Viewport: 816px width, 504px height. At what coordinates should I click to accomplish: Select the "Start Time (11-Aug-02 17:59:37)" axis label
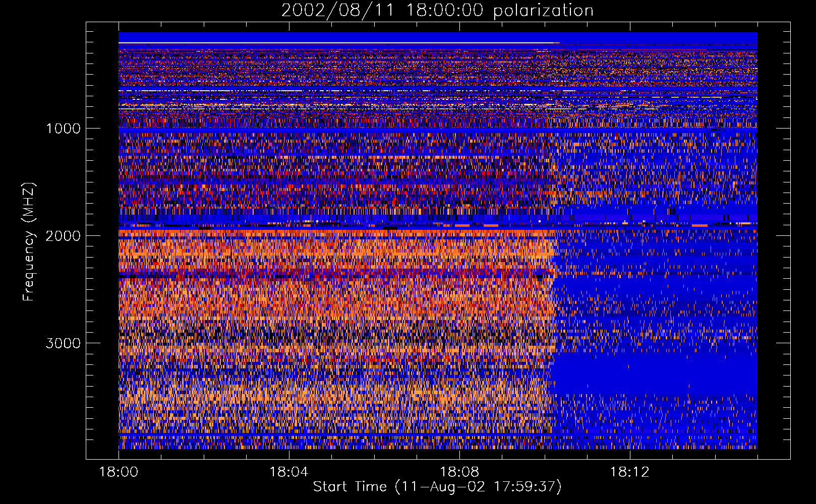[437, 487]
